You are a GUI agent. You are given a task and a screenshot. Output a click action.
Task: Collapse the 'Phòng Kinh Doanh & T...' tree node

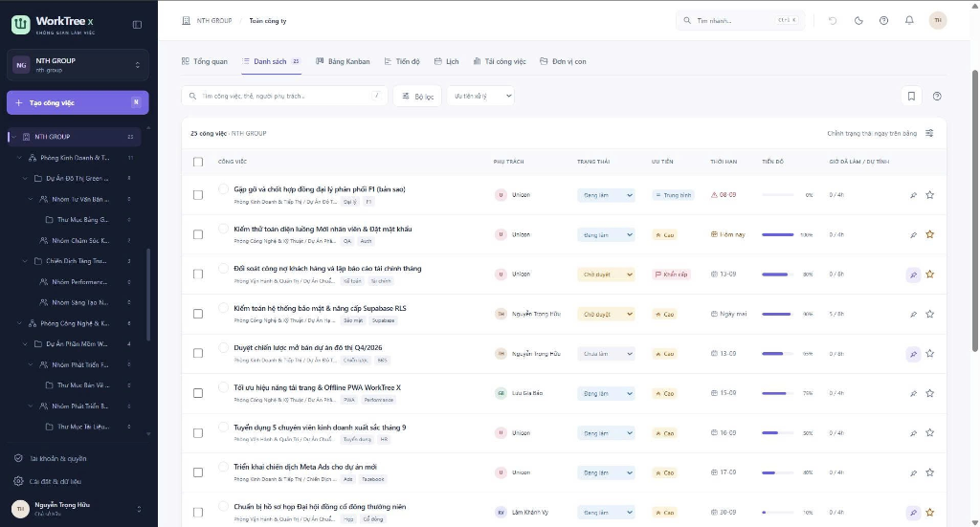19,158
